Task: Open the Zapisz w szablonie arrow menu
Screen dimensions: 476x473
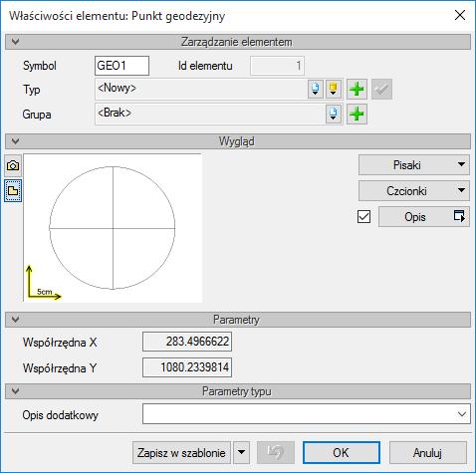Action: (241, 452)
